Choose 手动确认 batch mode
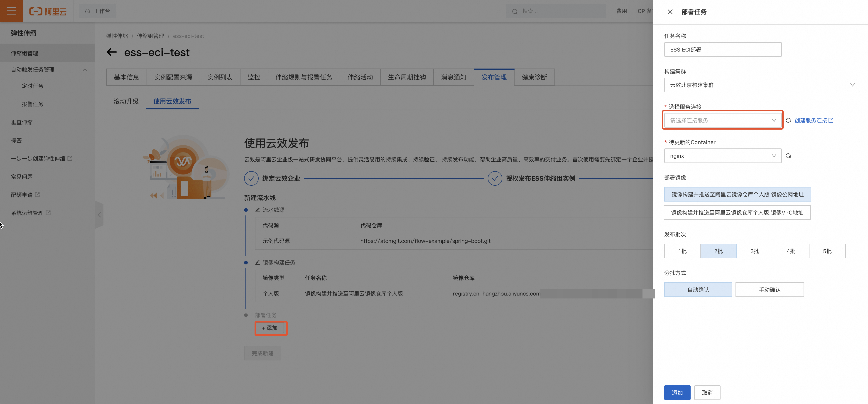868x404 pixels. coord(769,290)
